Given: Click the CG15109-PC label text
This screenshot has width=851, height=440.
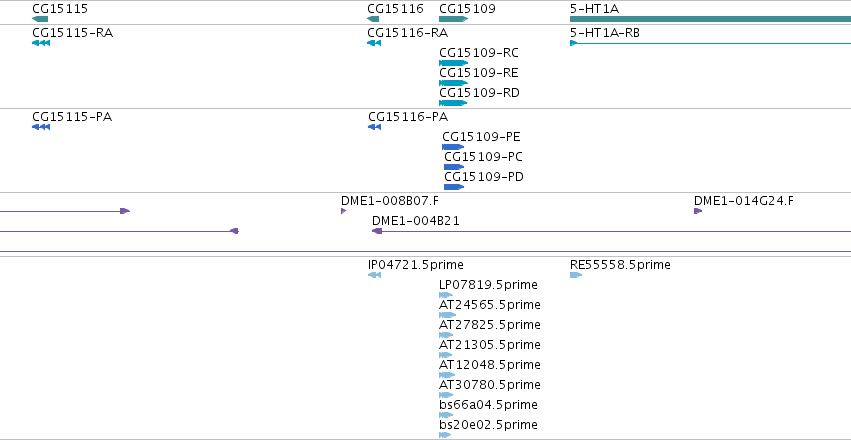Looking at the screenshot, I should pos(484,157).
